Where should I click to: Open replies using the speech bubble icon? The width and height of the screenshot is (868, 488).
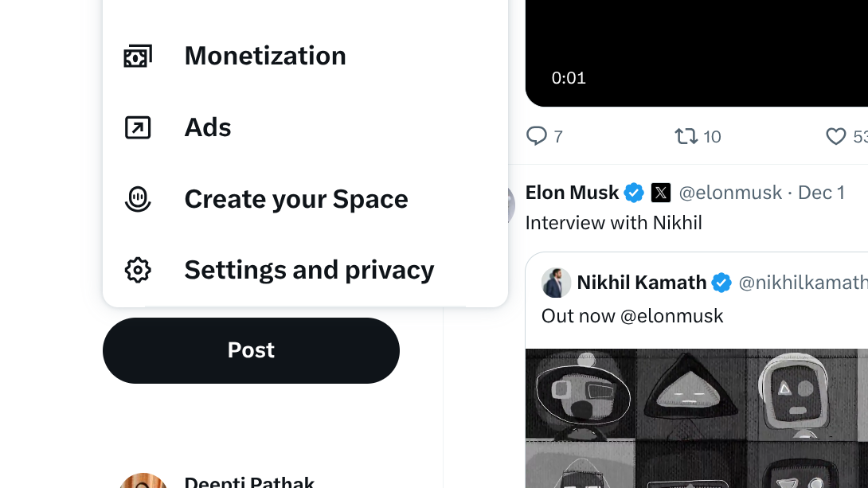tap(537, 136)
